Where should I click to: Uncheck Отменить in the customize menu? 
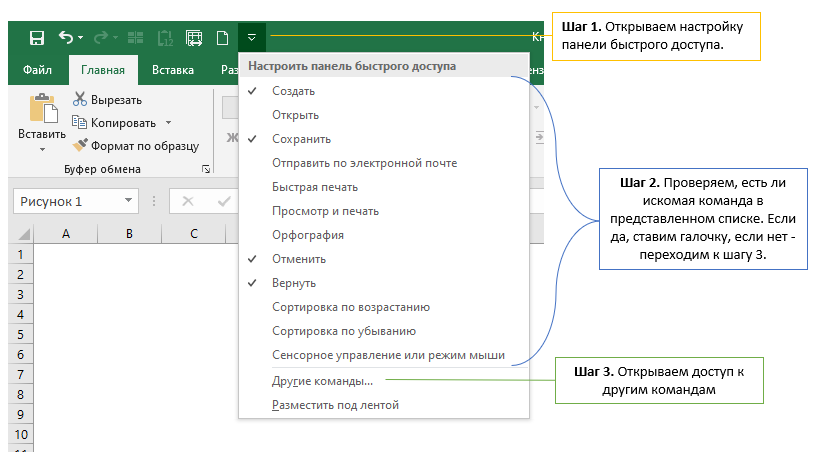click(384, 259)
